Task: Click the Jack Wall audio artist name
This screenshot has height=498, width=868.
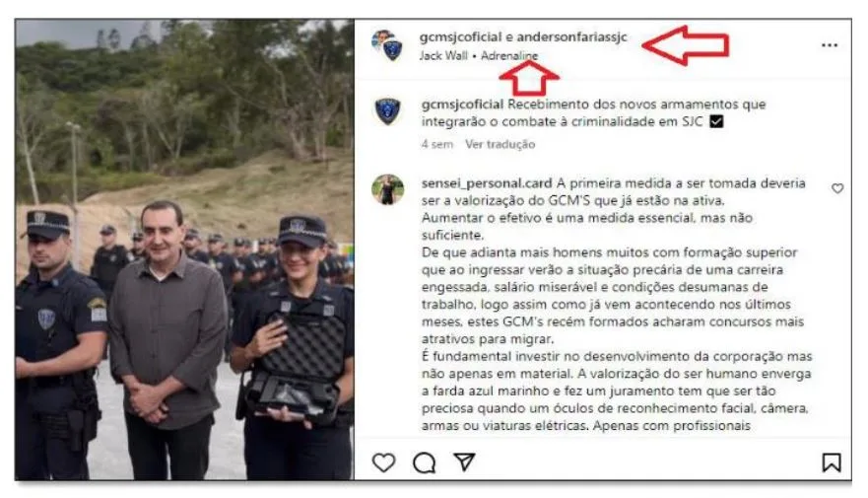Action: coord(443,55)
